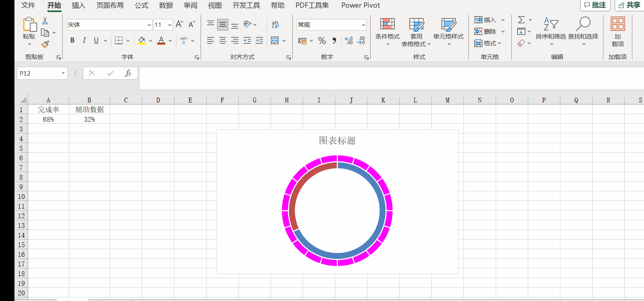Click the insert function fx icon
The height and width of the screenshot is (301, 644).
coord(128,73)
